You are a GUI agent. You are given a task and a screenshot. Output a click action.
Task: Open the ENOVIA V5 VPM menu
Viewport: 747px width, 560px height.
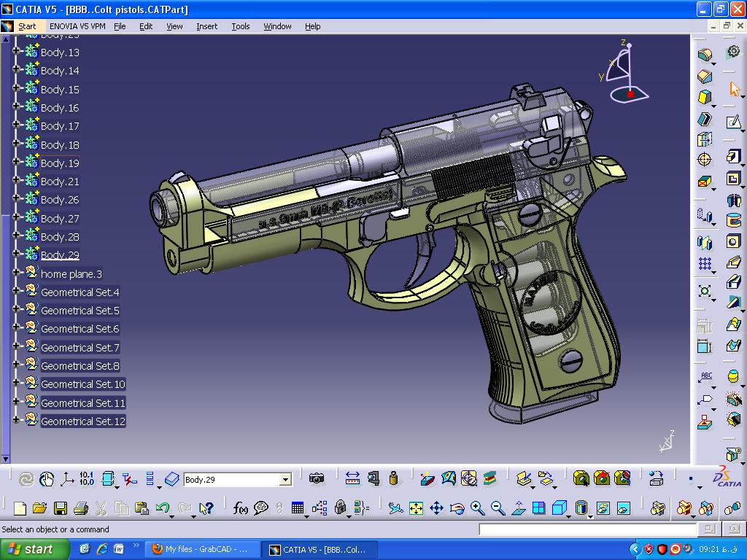pos(77,26)
